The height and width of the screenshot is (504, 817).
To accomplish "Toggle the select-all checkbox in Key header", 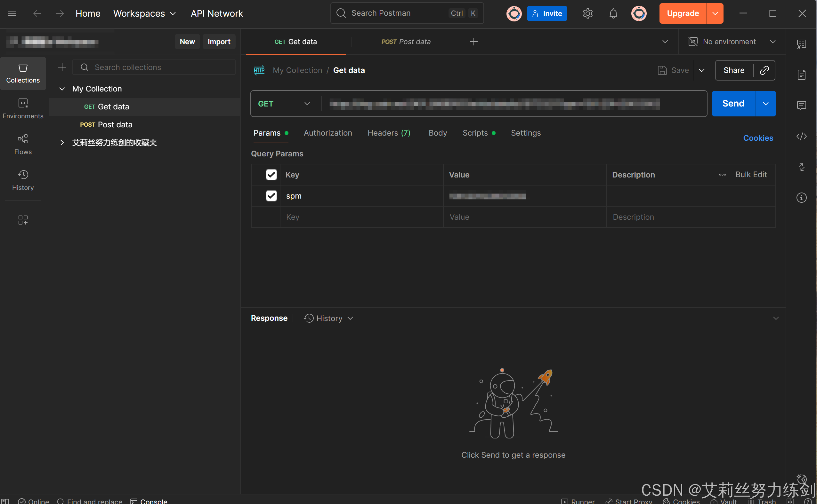I will point(271,175).
